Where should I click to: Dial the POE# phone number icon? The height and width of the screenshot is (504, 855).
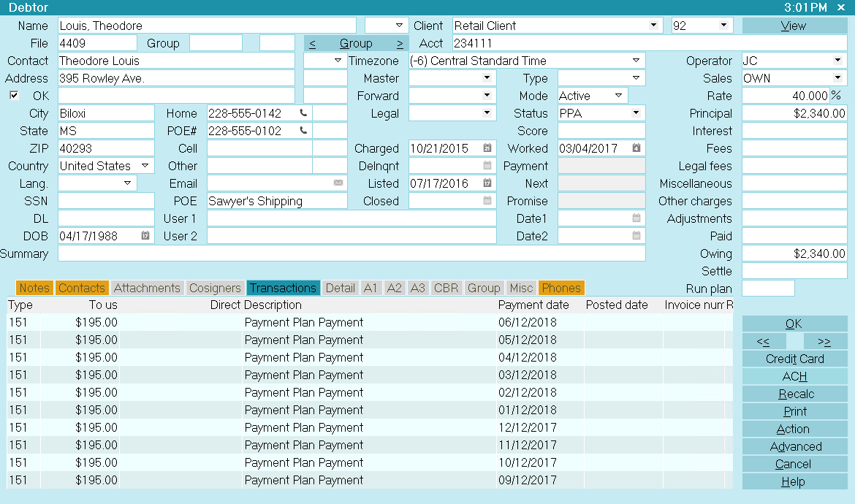point(303,131)
